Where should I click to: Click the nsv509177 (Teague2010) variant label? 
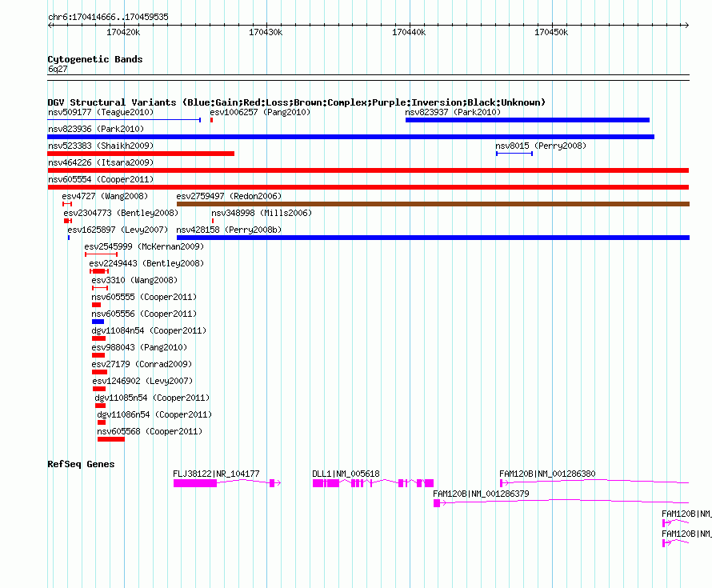[101, 112]
